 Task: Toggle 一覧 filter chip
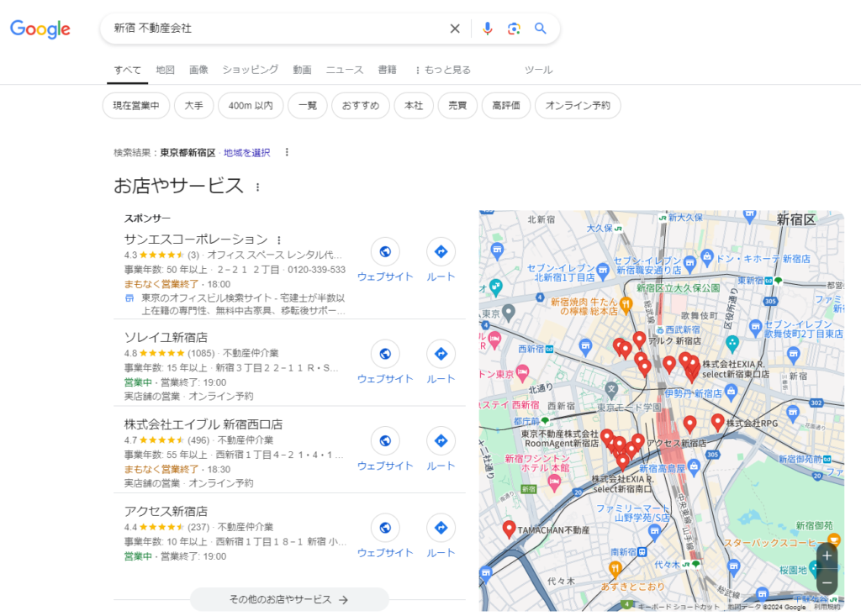(x=308, y=105)
